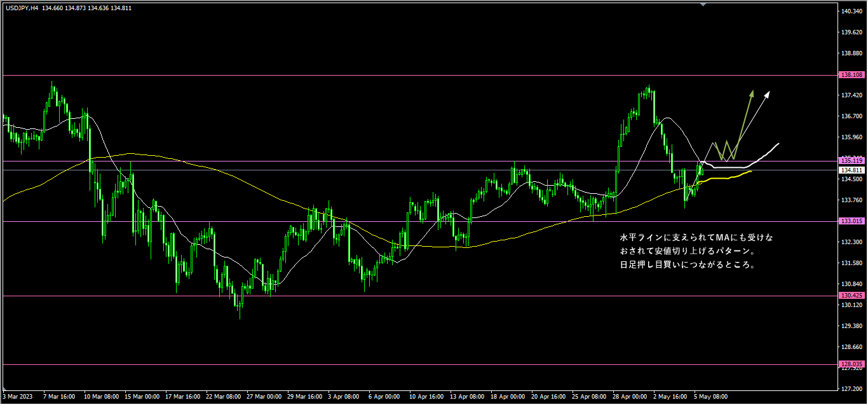Click the 130.425 pink price label
The image size is (868, 405).
[850, 296]
